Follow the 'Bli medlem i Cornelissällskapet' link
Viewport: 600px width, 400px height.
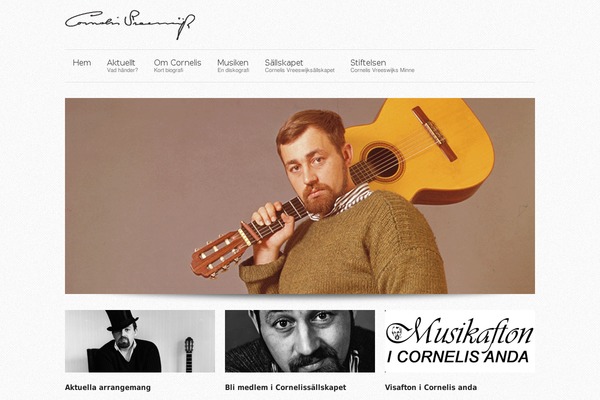[285, 387]
